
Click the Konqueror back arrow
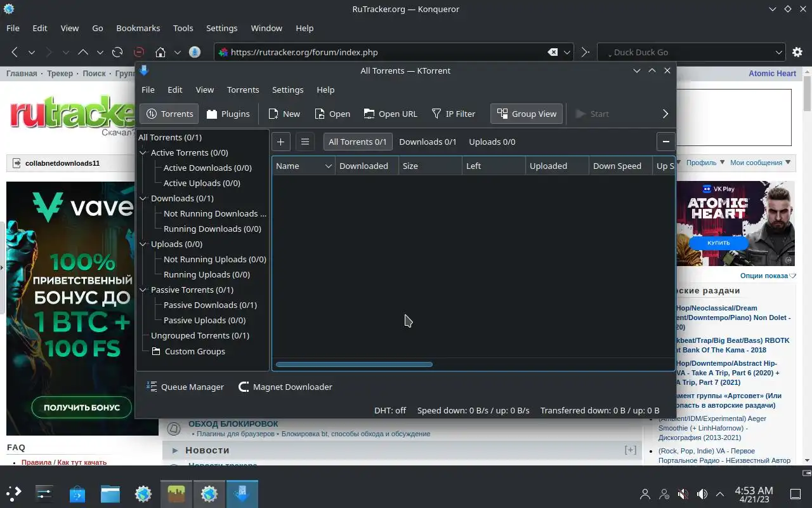pyautogui.click(x=15, y=52)
